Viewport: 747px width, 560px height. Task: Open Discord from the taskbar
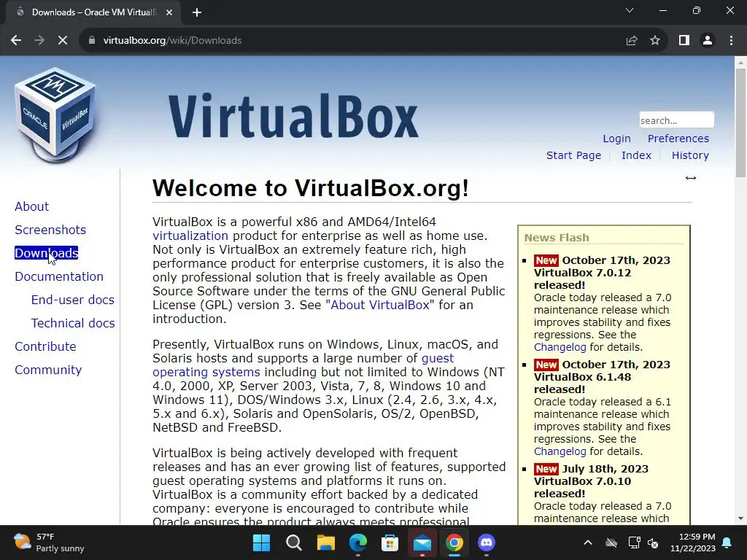[487, 542]
